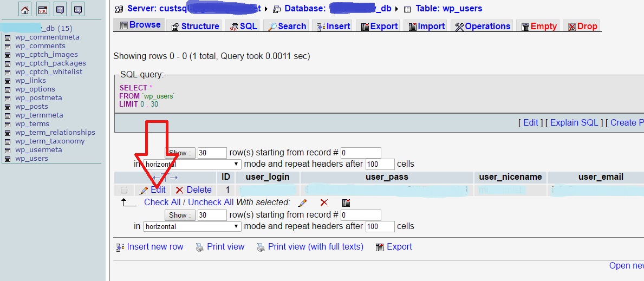Screen dimensions: 644x281
Task: Sort by the user_login column header
Action: click(x=268, y=177)
